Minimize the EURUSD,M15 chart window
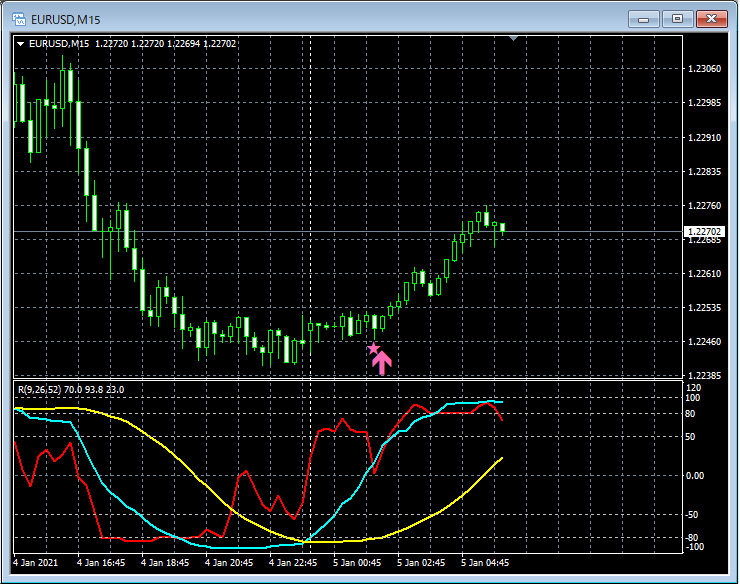740x584 pixels. (x=646, y=18)
